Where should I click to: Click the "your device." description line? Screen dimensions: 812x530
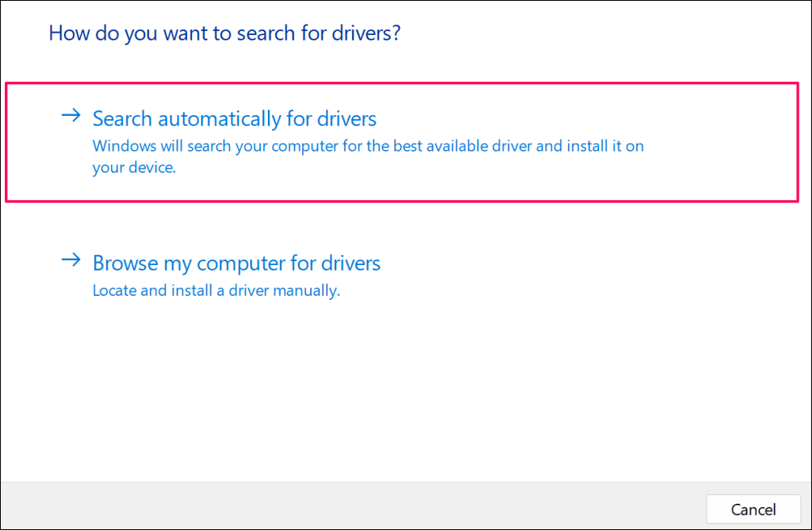coord(133,168)
